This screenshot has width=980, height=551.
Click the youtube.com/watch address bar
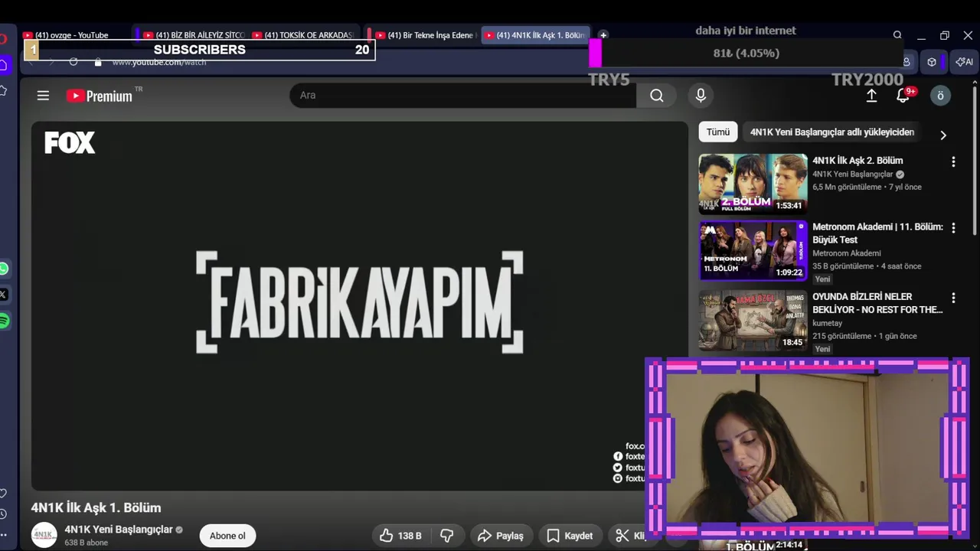159,62
